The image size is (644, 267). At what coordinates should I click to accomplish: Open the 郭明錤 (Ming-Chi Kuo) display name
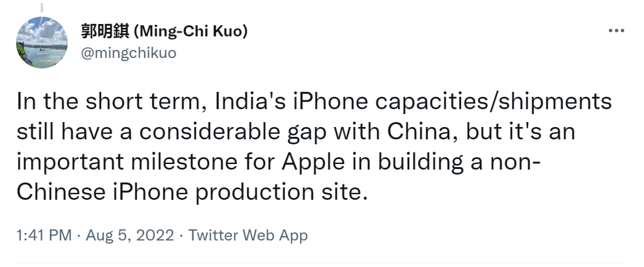click(165, 31)
